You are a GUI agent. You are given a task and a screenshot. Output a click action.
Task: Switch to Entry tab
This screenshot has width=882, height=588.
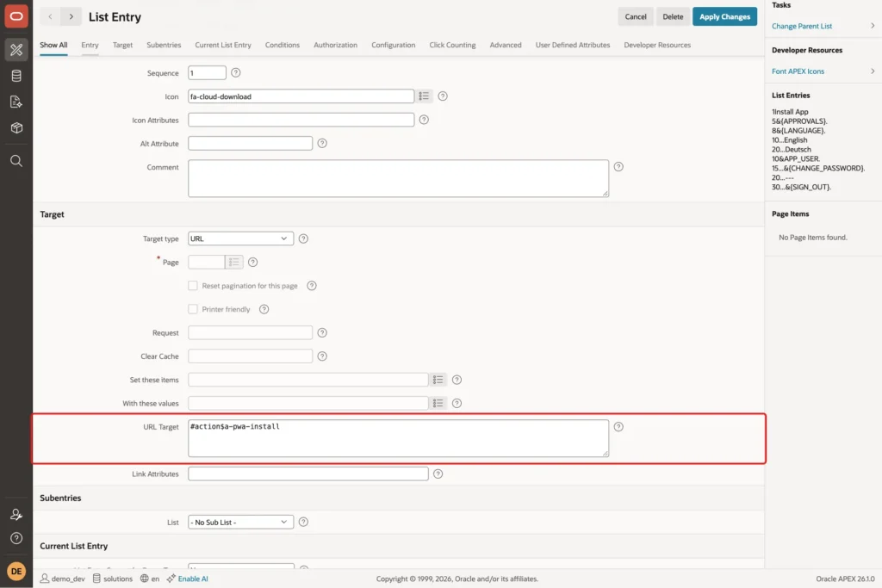point(90,45)
